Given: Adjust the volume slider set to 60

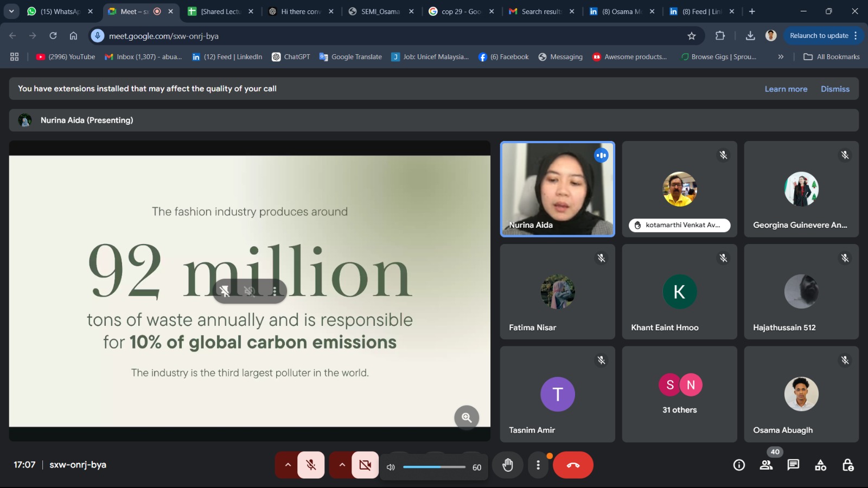Looking at the screenshot, I should tap(434, 467).
